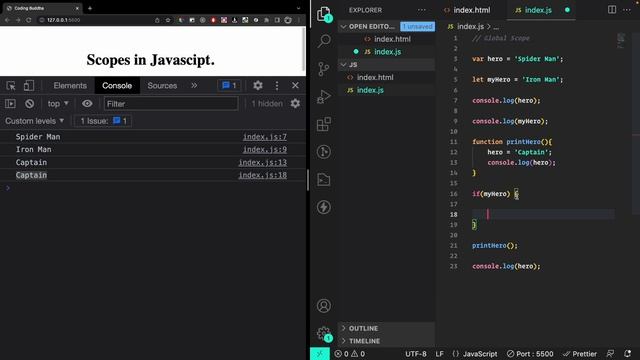Image resolution: width=640 pixels, height=360 pixels.
Task: Open the Accounts icon in activity bar
Action: click(x=324, y=306)
